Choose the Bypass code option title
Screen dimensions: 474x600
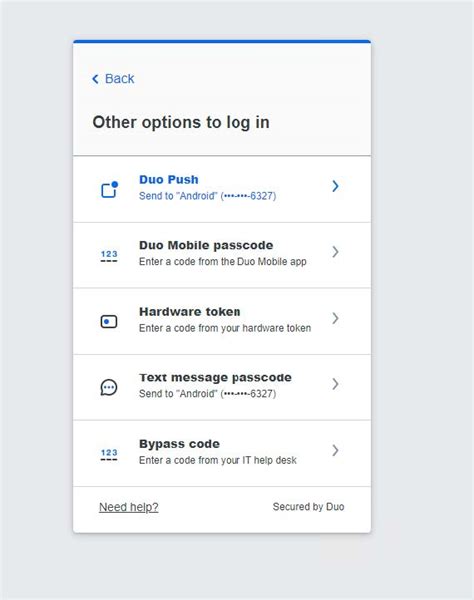179,444
